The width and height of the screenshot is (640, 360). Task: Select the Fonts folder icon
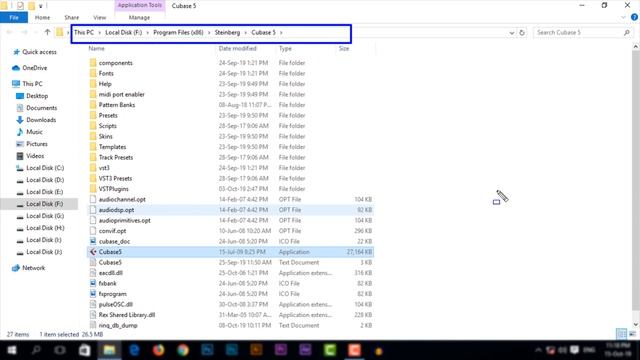[x=93, y=73]
